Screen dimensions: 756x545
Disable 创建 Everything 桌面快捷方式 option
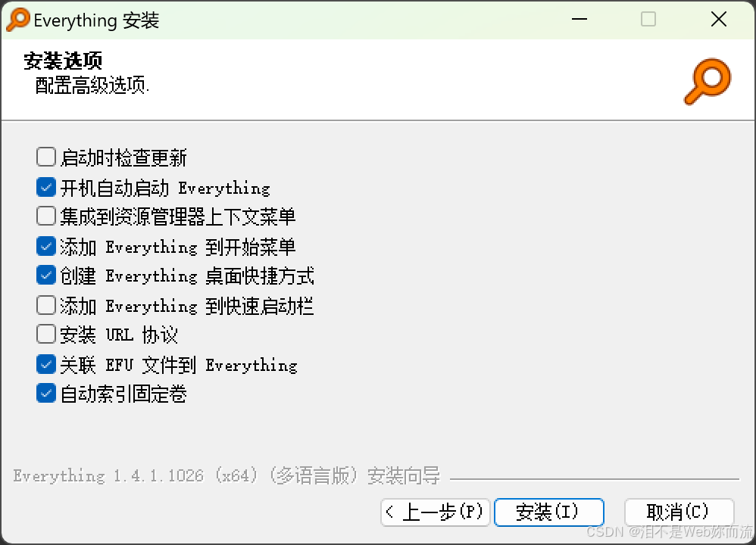tap(45, 276)
